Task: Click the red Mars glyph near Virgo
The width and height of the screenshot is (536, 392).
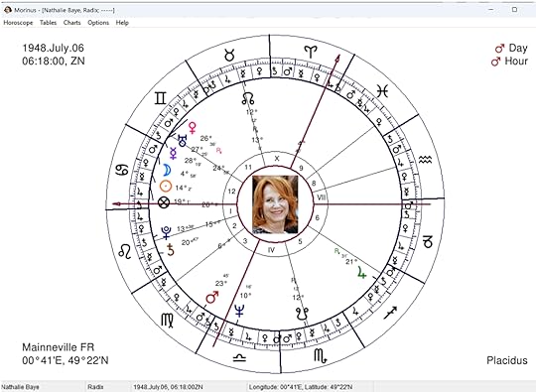Action: coord(212,297)
